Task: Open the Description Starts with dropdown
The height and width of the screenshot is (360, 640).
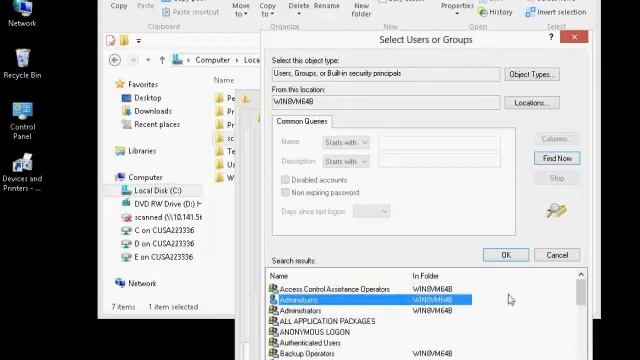Action: tap(346, 162)
